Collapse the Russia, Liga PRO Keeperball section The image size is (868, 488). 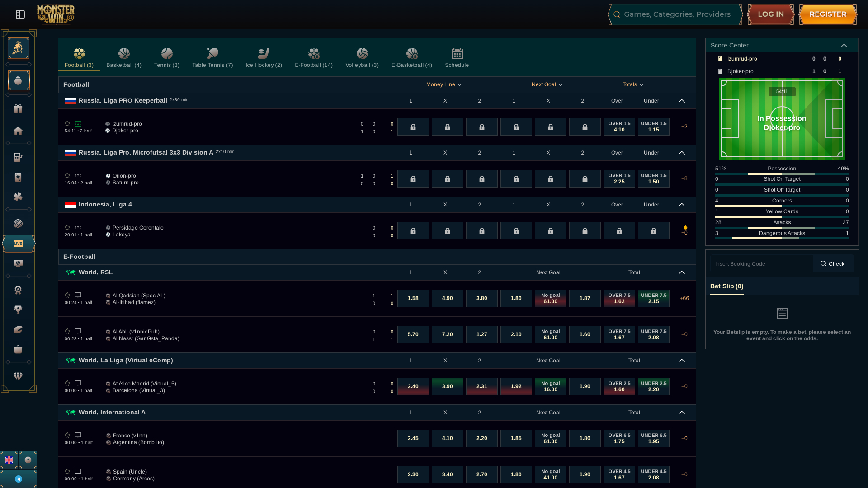(x=681, y=101)
